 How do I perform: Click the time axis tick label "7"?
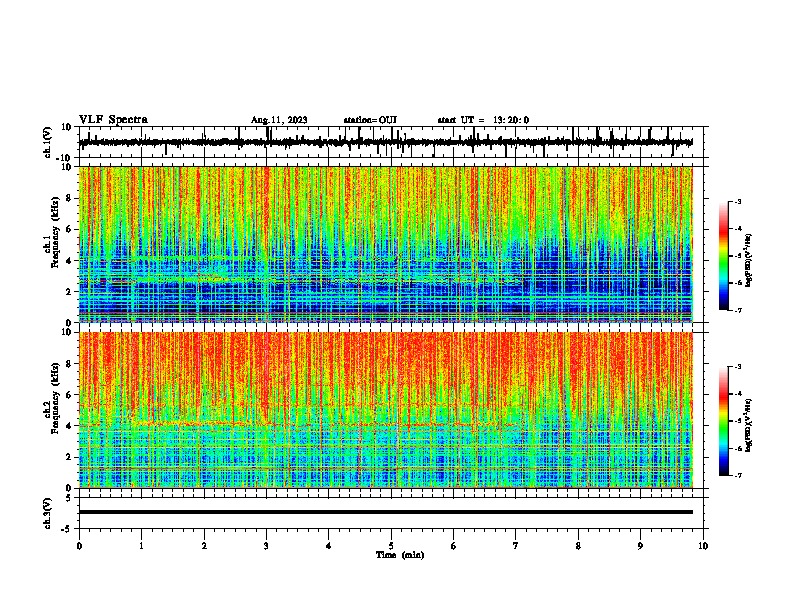coord(516,546)
